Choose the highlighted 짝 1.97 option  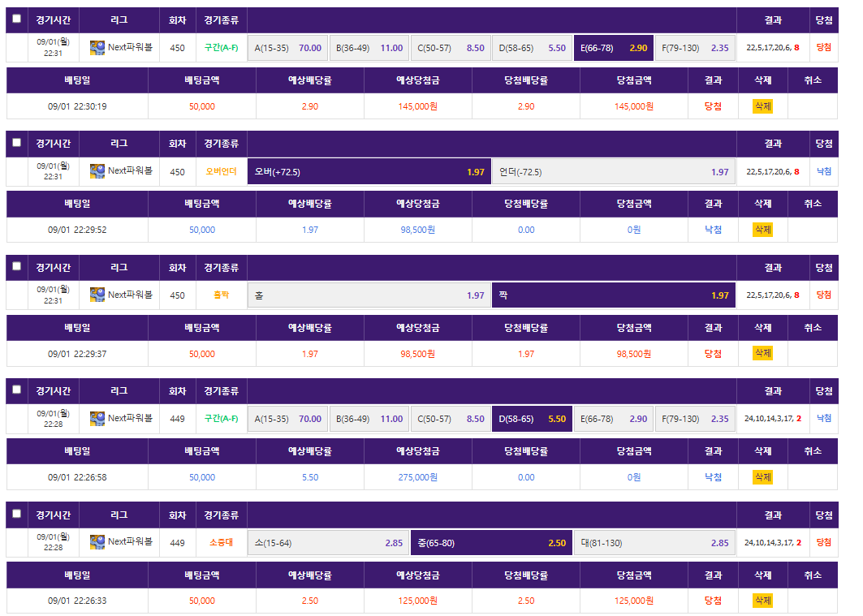click(614, 295)
